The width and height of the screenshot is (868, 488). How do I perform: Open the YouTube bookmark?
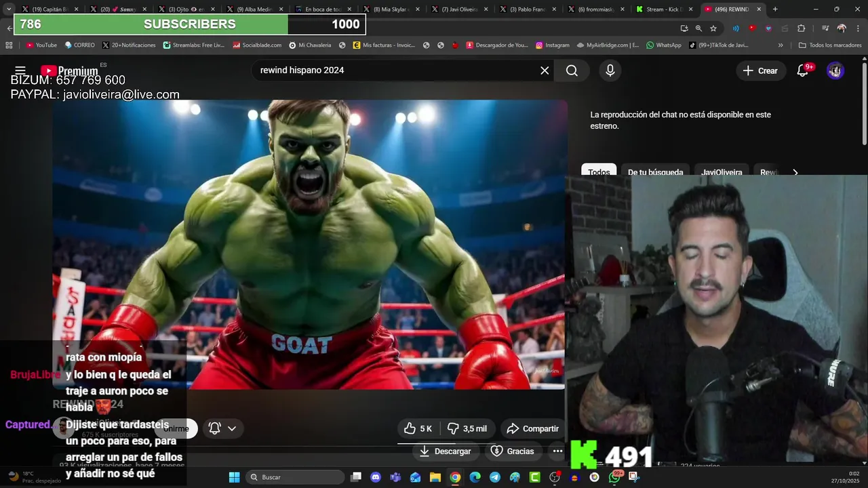click(41, 45)
